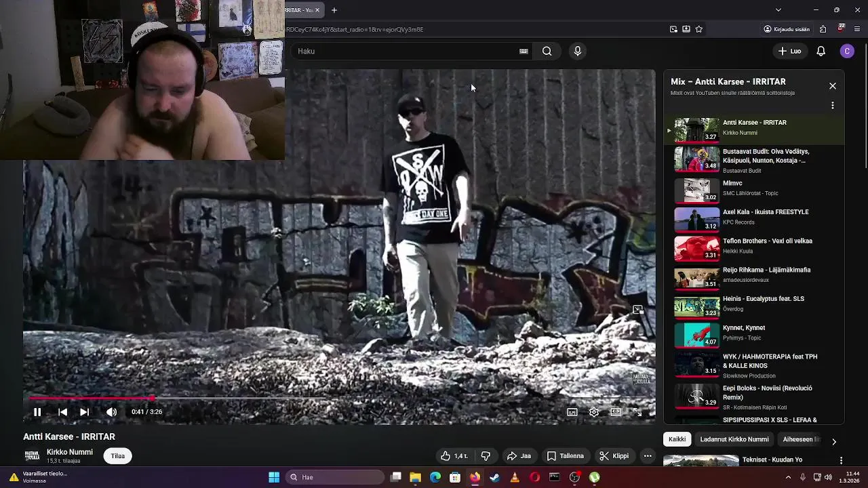Create a clip with Klippi

click(x=614, y=456)
